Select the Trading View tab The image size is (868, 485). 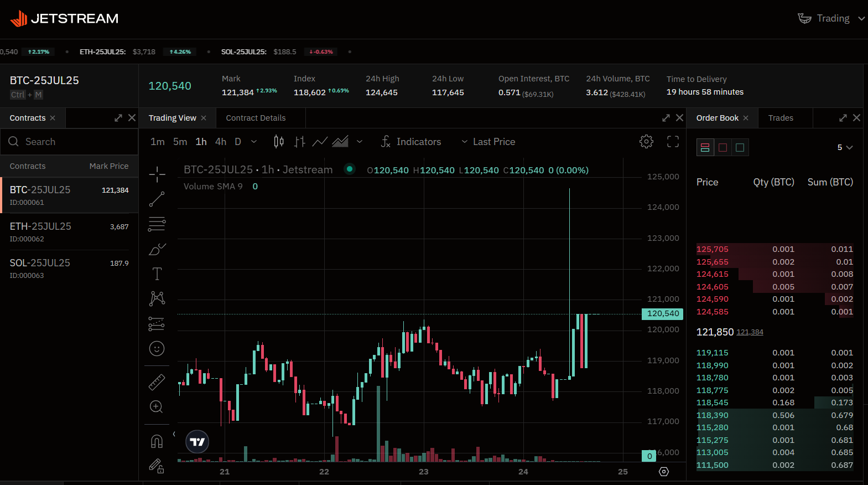(x=172, y=118)
